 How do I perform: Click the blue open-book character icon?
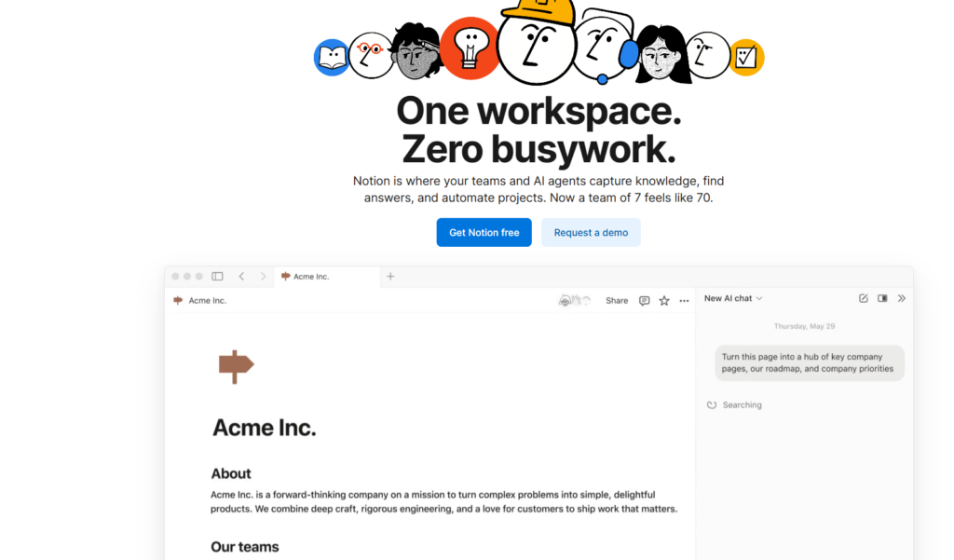point(331,58)
